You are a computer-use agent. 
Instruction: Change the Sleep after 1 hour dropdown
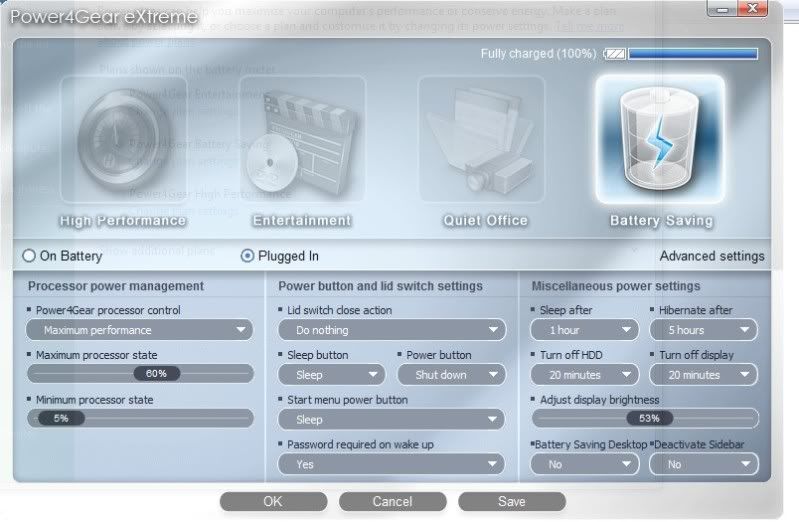(x=584, y=330)
